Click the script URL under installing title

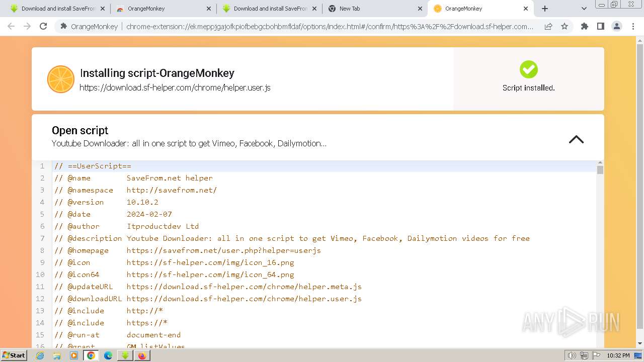[175, 87]
